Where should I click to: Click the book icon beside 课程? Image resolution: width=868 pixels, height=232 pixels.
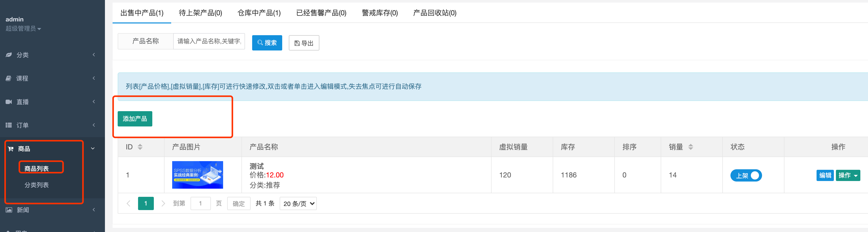point(9,78)
